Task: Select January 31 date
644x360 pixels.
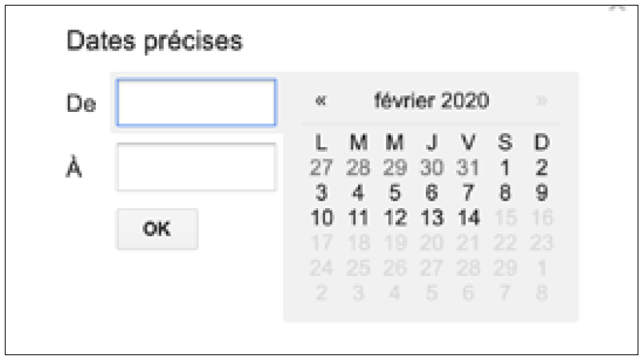Action: click(468, 168)
